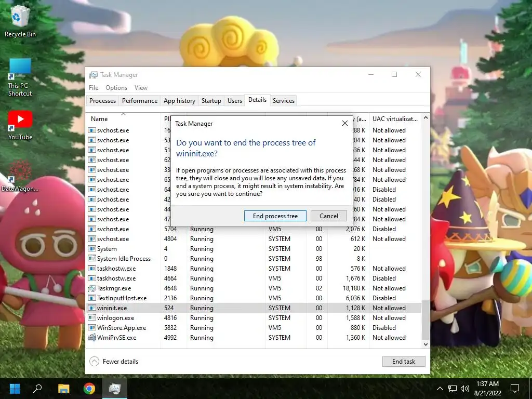Open taskbar Search magnifier

coord(37,389)
